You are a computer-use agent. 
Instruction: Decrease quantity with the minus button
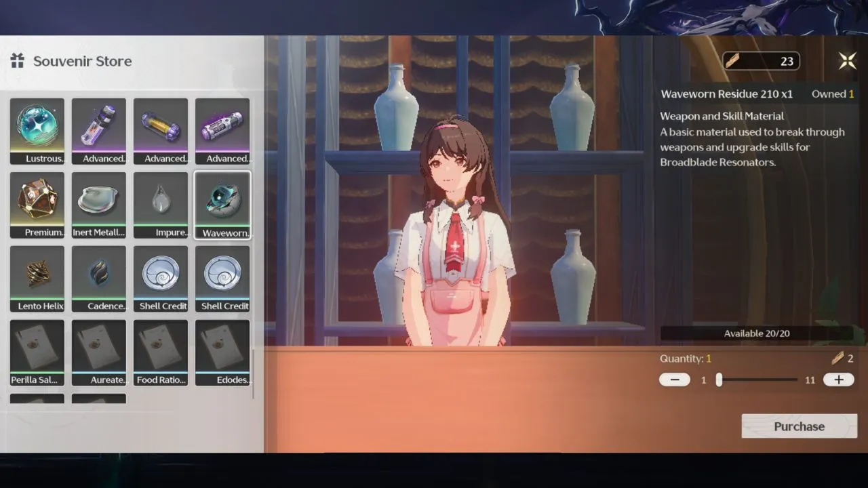(675, 380)
